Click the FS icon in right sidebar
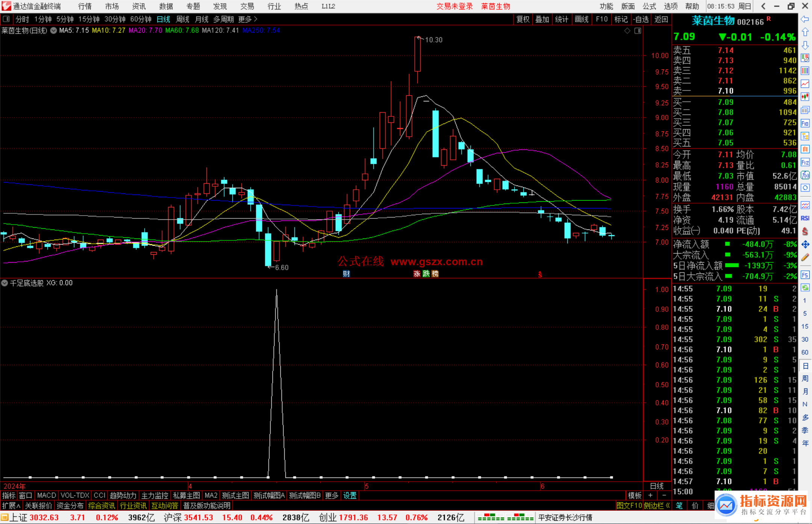Screen dimensions: 812x524 [x=805, y=275]
